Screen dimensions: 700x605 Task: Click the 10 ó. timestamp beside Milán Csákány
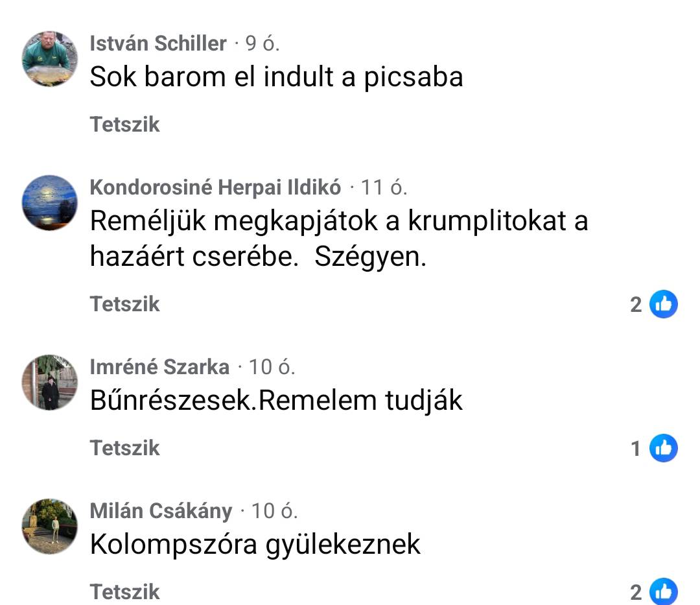(x=275, y=511)
